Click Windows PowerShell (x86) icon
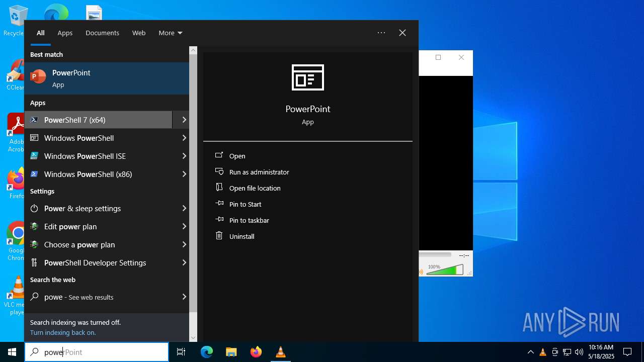Viewport: 644px width, 362px height. point(34,174)
